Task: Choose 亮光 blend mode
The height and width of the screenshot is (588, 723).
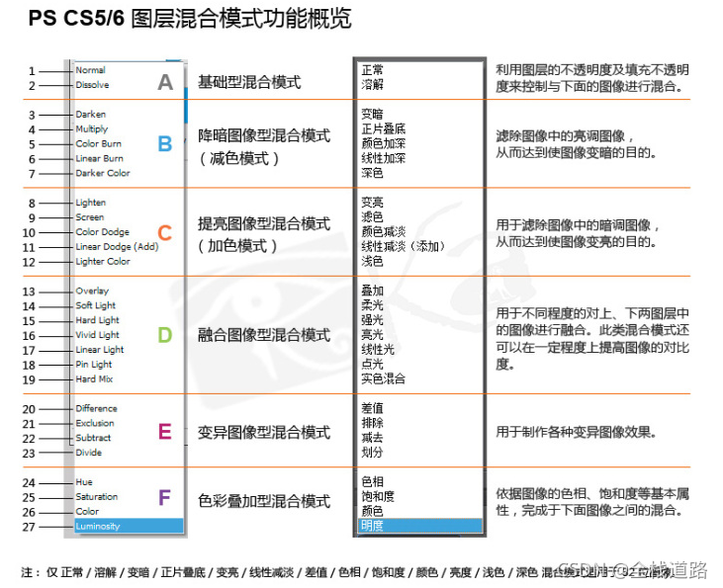Action: pos(372,335)
